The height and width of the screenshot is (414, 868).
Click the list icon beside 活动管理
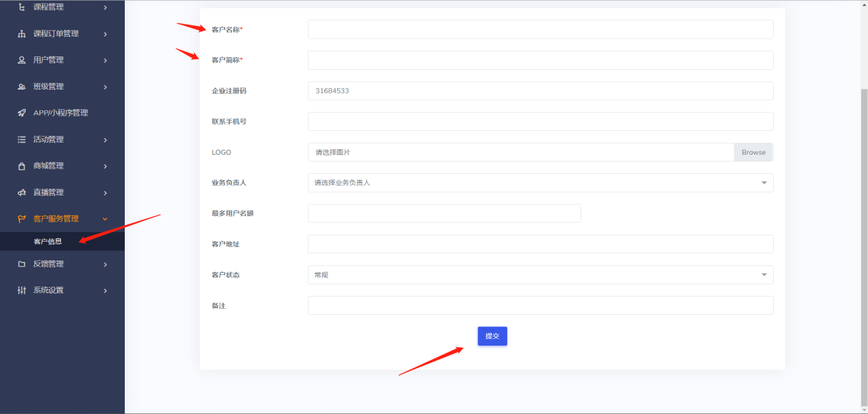[22, 139]
